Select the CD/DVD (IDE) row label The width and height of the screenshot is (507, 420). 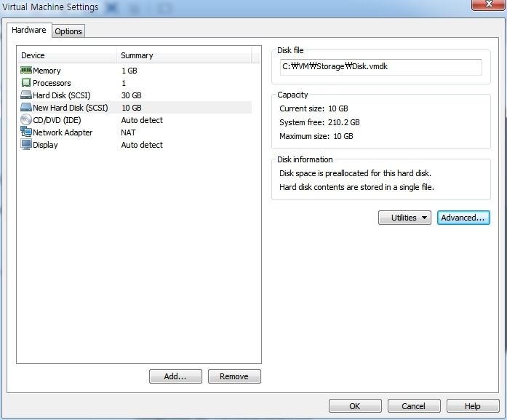click(x=57, y=120)
